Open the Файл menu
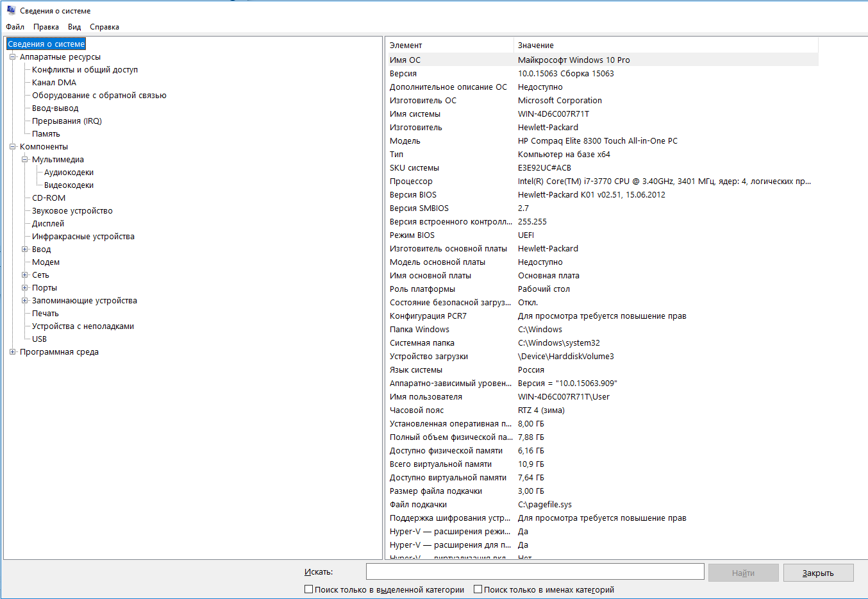Viewport: 868px width, 599px height. 15,27
